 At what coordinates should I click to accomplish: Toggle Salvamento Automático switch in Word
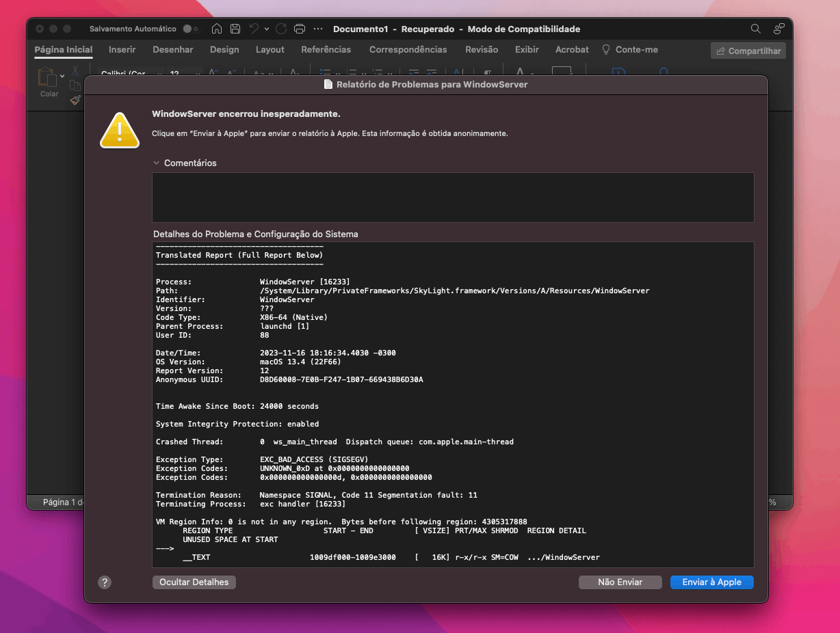[189, 29]
